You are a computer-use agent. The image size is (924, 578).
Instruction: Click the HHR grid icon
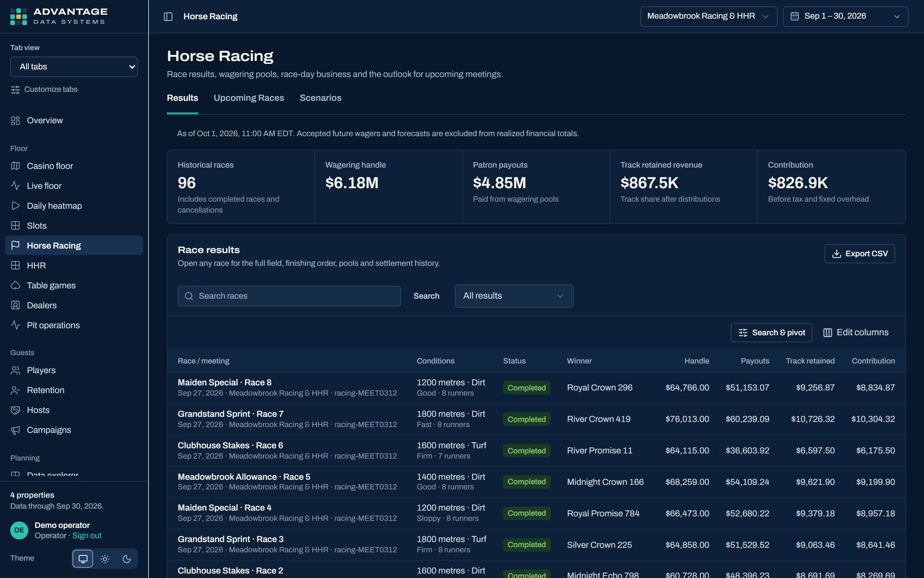click(15, 265)
